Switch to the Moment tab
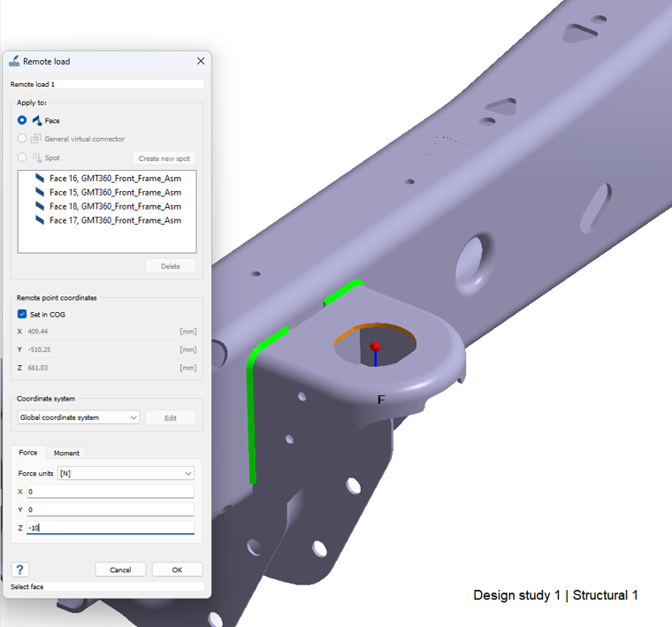Screen dimensions: 672x627 (66, 453)
